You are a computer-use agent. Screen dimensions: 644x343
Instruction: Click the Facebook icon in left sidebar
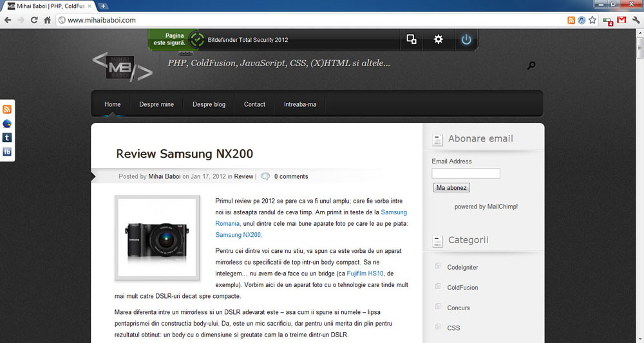(x=7, y=152)
